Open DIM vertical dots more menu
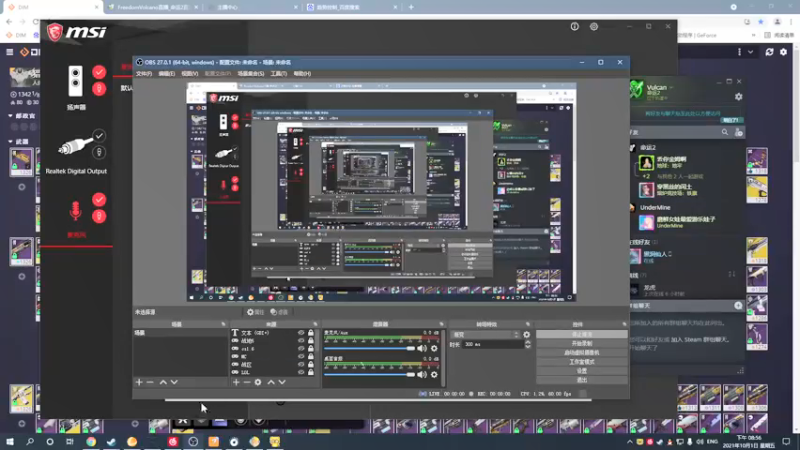 pos(739,52)
